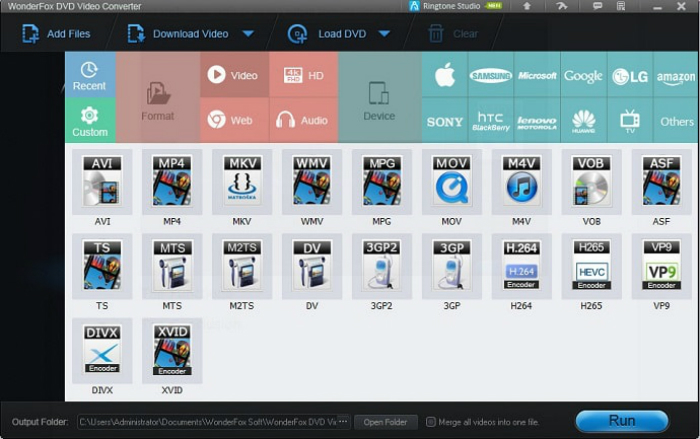This screenshot has height=439, width=700.
Task: Pick the M4V format icon
Action: [521, 182]
